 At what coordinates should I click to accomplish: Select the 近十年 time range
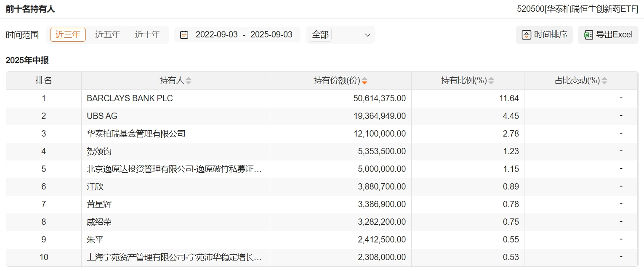tap(148, 35)
